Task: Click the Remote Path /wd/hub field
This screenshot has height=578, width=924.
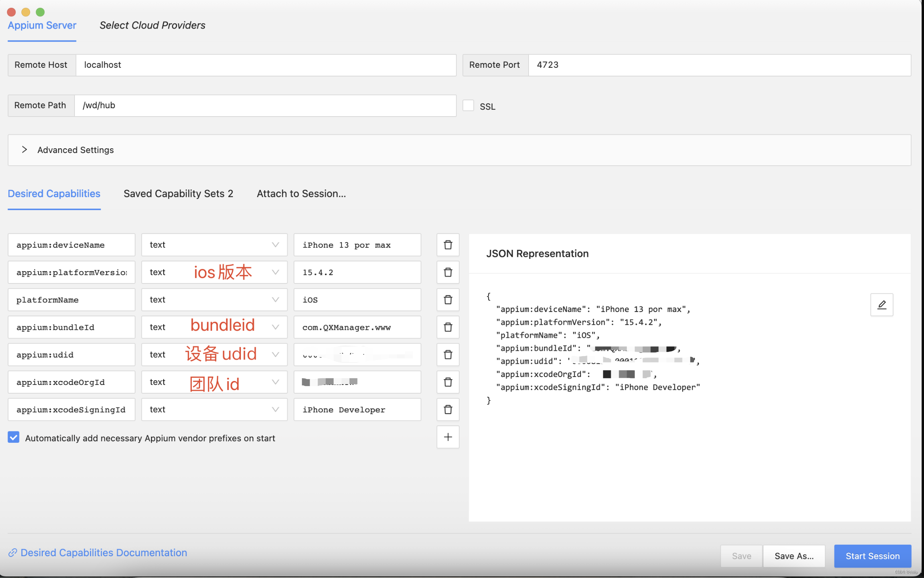Action: [x=265, y=105]
